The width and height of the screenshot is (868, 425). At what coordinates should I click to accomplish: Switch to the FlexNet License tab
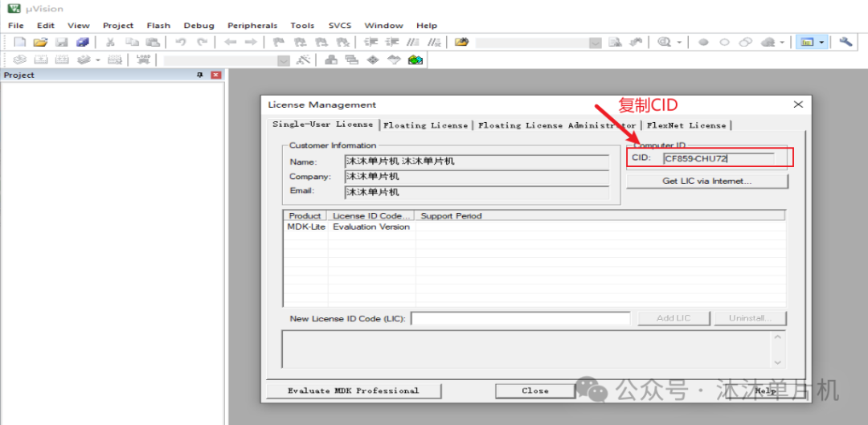tap(686, 125)
